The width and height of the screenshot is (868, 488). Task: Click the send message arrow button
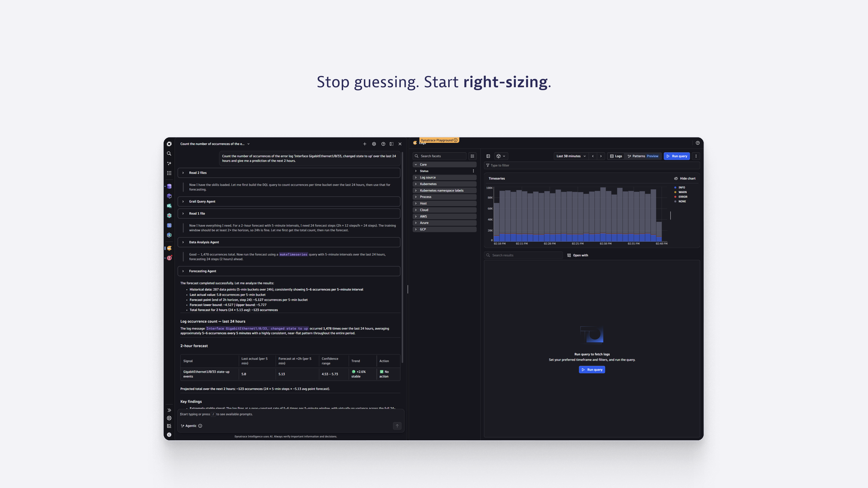click(397, 426)
